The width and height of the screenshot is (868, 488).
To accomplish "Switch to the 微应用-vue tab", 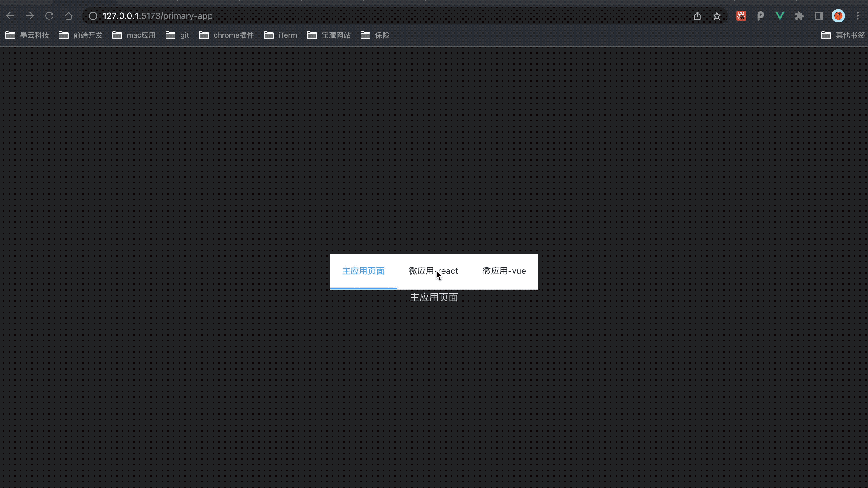I will 504,271.
